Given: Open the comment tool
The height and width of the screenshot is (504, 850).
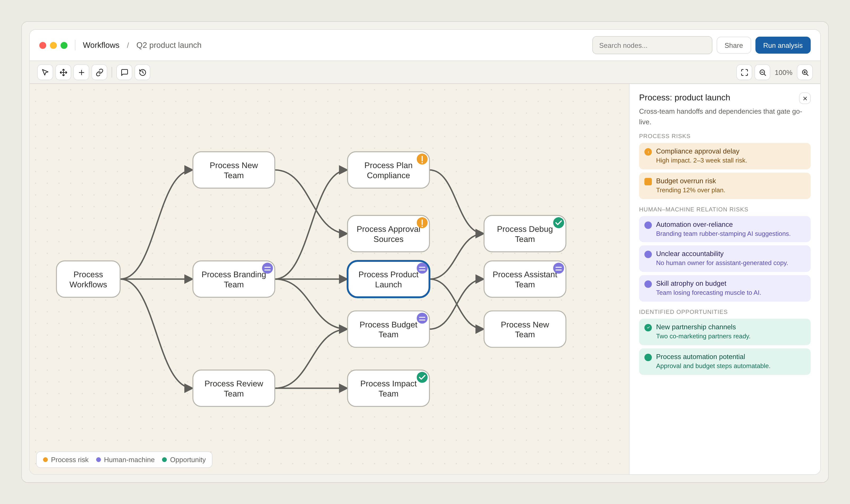Looking at the screenshot, I should (x=124, y=72).
